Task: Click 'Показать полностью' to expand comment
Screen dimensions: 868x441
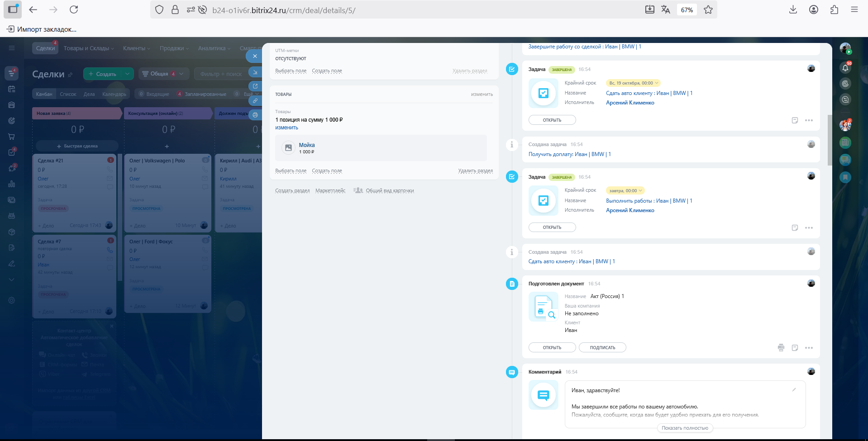Action: click(x=684, y=428)
